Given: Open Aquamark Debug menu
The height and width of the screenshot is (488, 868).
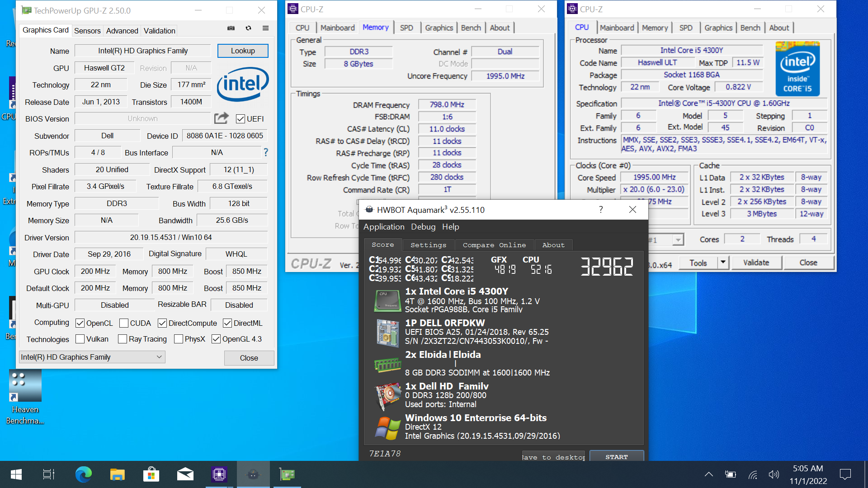Looking at the screenshot, I should [423, 227].
